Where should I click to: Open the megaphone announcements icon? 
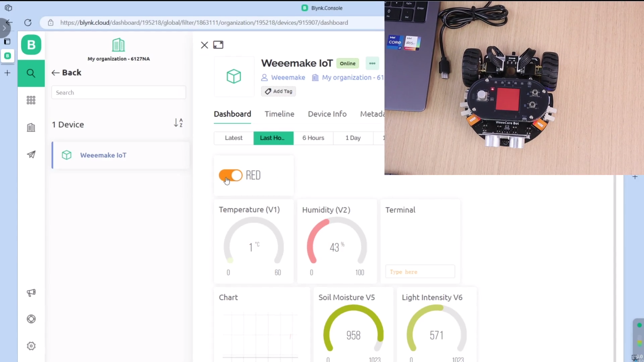pos(31,293)
